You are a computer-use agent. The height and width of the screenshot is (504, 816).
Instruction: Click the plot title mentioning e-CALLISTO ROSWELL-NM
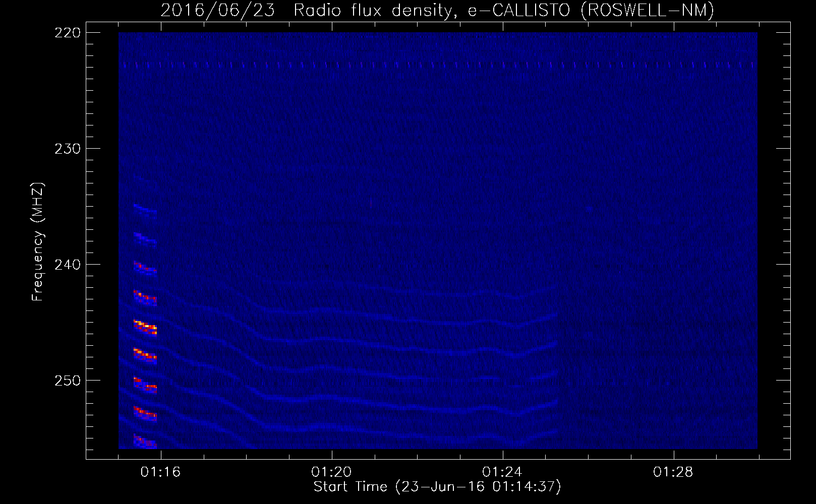(x=437, y=10)
